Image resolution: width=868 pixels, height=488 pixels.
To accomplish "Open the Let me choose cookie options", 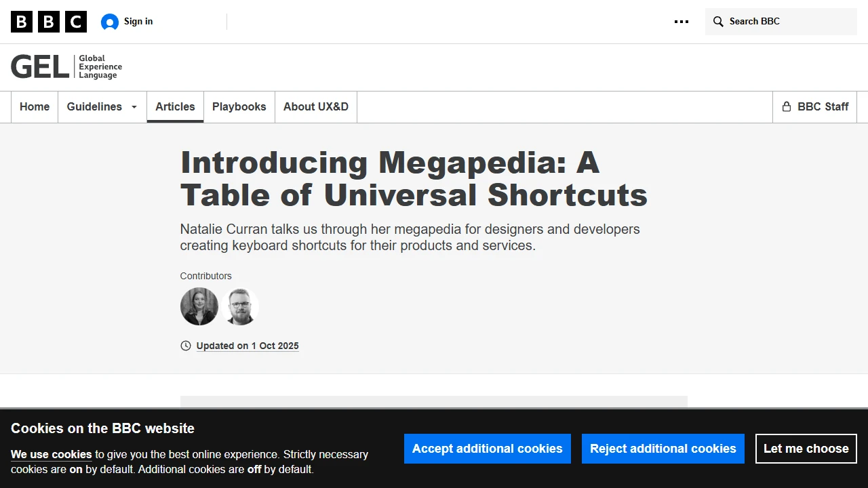I will point(806,448).
